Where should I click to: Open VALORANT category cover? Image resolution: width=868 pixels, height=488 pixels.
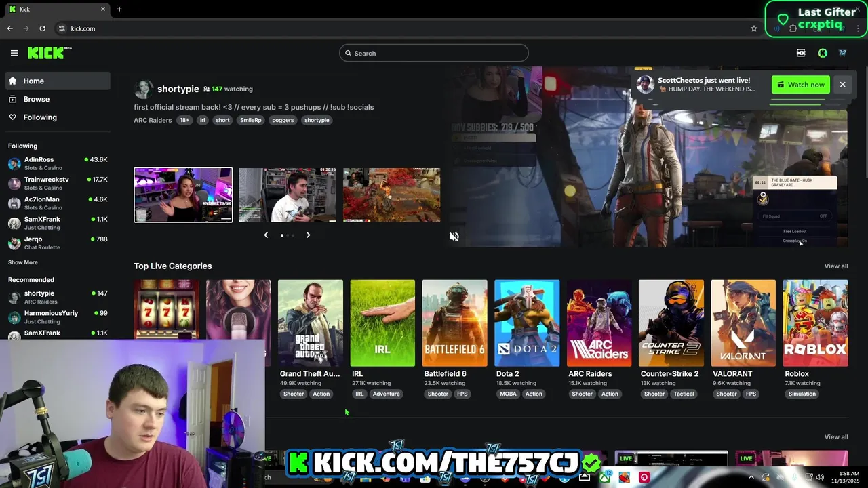743,323
